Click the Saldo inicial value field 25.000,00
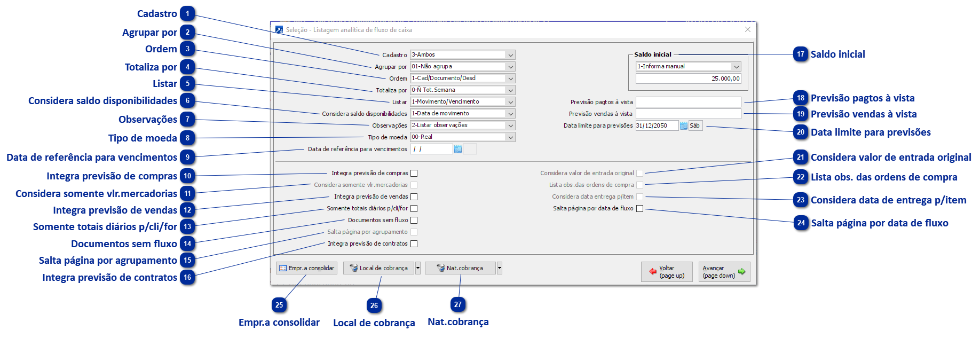The image size is (980, 338). click(x=689, y=78)
